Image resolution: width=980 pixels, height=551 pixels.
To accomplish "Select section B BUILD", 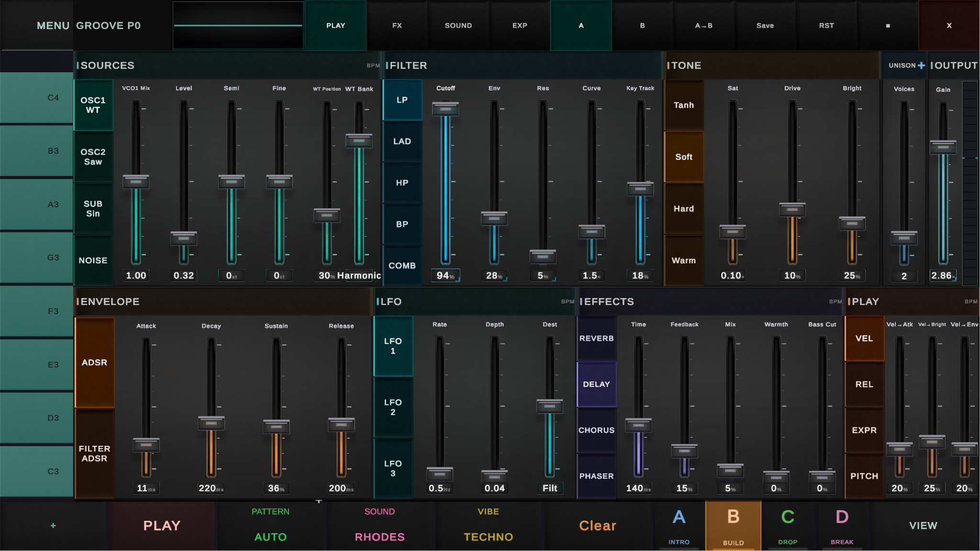I will tap(734, 525).
